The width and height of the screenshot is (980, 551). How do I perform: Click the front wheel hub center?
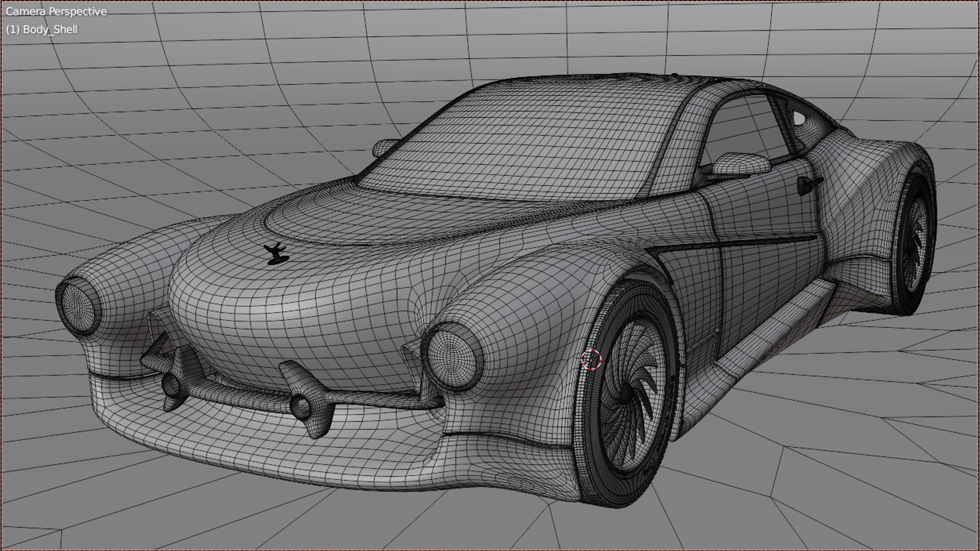pyautogui.click(x=626, y=393)
